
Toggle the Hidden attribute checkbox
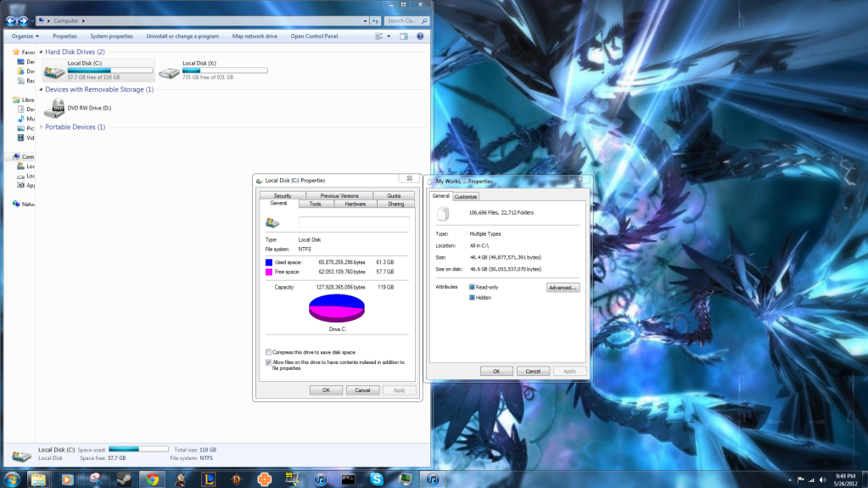pyautogui.click(x=472, y=297)
